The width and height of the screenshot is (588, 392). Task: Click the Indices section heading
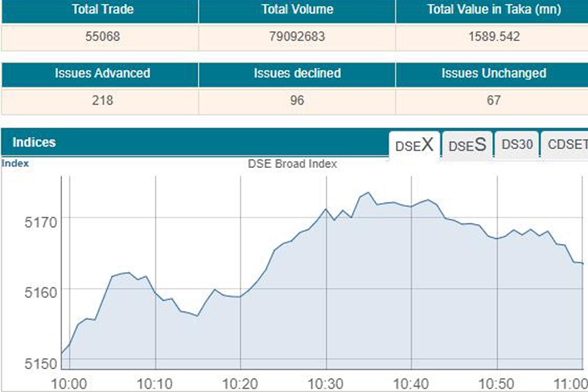[x=34, y=142]
